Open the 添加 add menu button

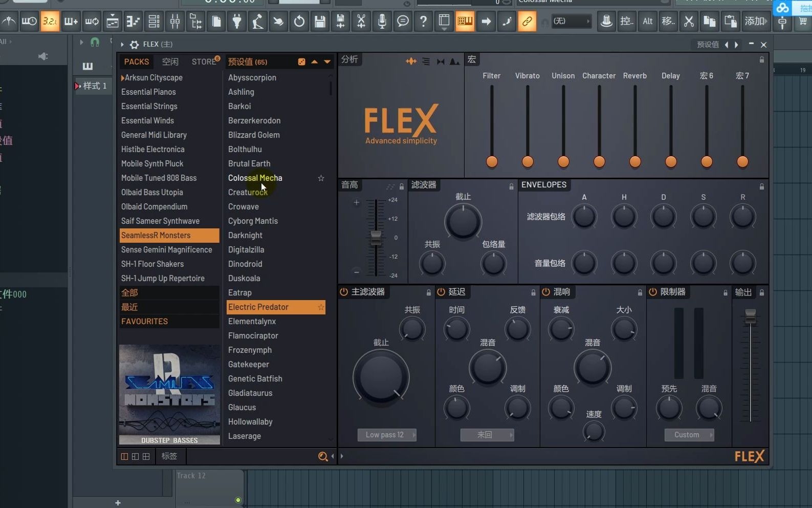click(756, 22)
